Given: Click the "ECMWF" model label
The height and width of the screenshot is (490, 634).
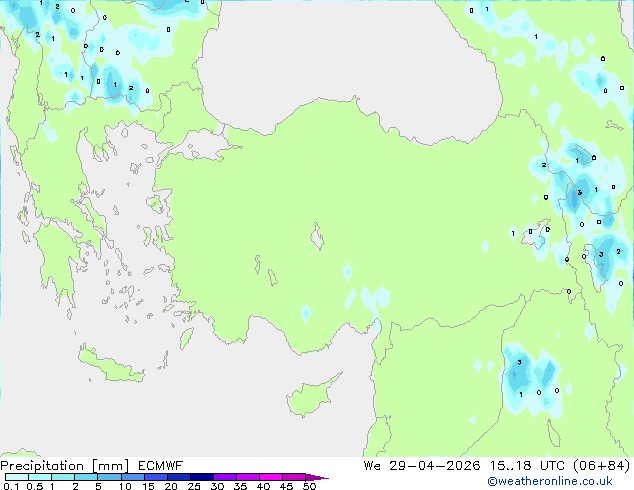Looking at the screenshot, I should click(x=161, y=466).
